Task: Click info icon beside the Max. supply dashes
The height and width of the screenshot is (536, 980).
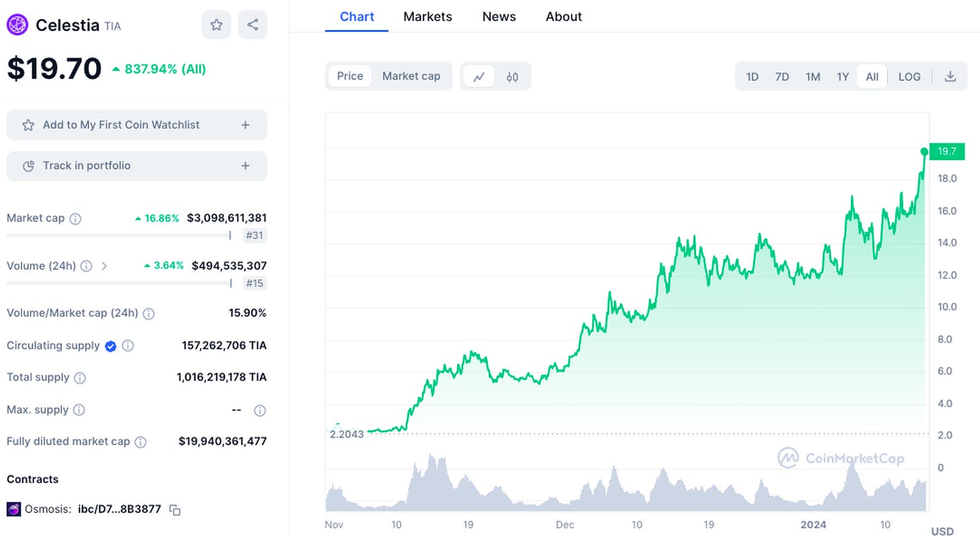Action: [x=260, y=410]
